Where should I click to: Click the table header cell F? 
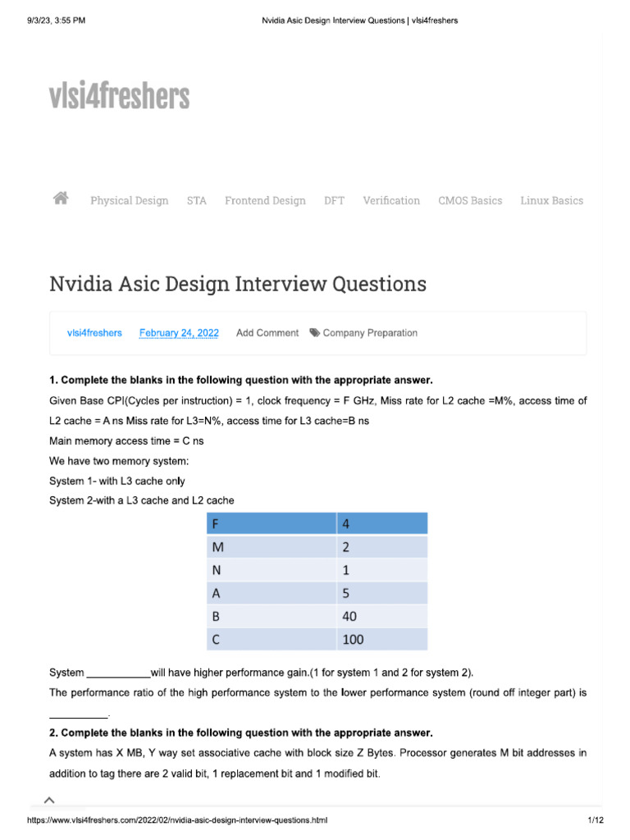click(x=272, y=523)
